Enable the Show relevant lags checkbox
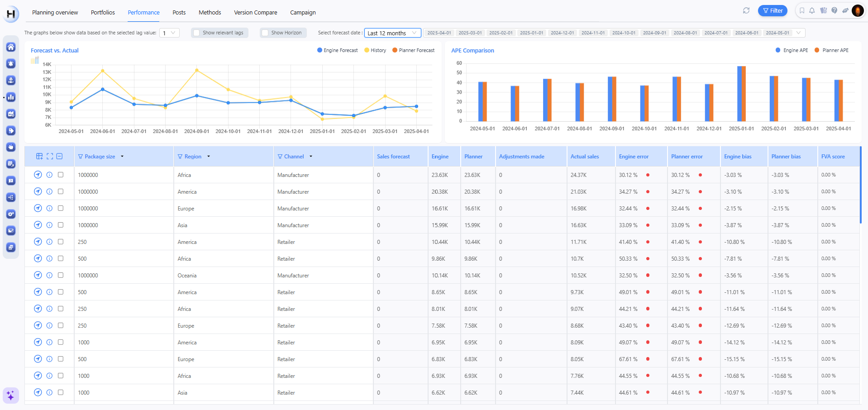 pos(196,33)
